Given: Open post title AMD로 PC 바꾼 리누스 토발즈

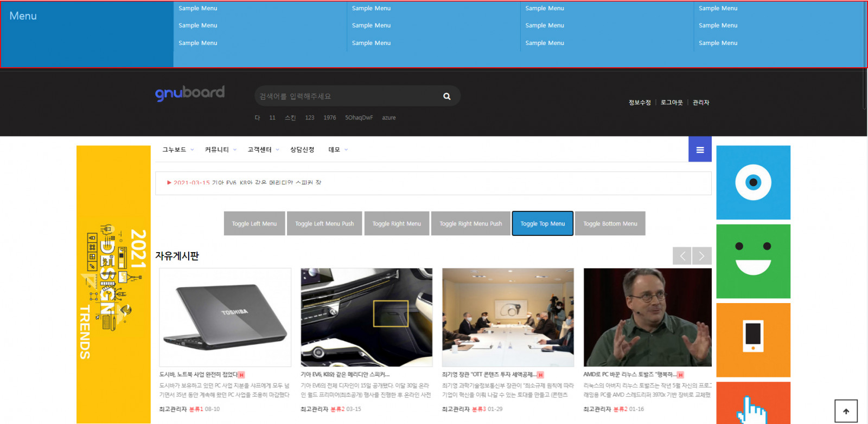Looking at the screenshot, I should point(630,375).
